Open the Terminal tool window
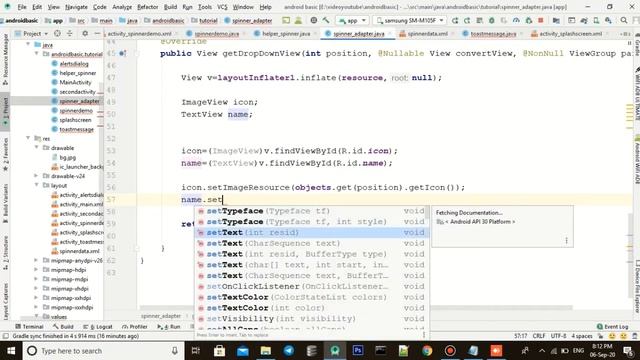Screen dimensions: 640x360 click(29, 327)
